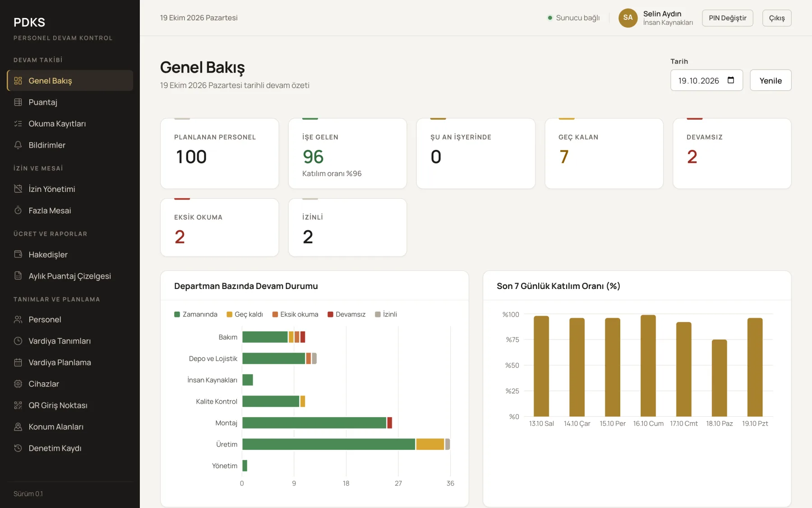Click the PIN Değiştir button

click(728, 18)
